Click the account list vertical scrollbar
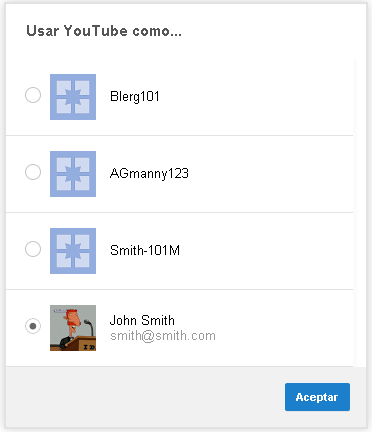The image size is (372, 432). pyautogui.click(x=355, y=213)
